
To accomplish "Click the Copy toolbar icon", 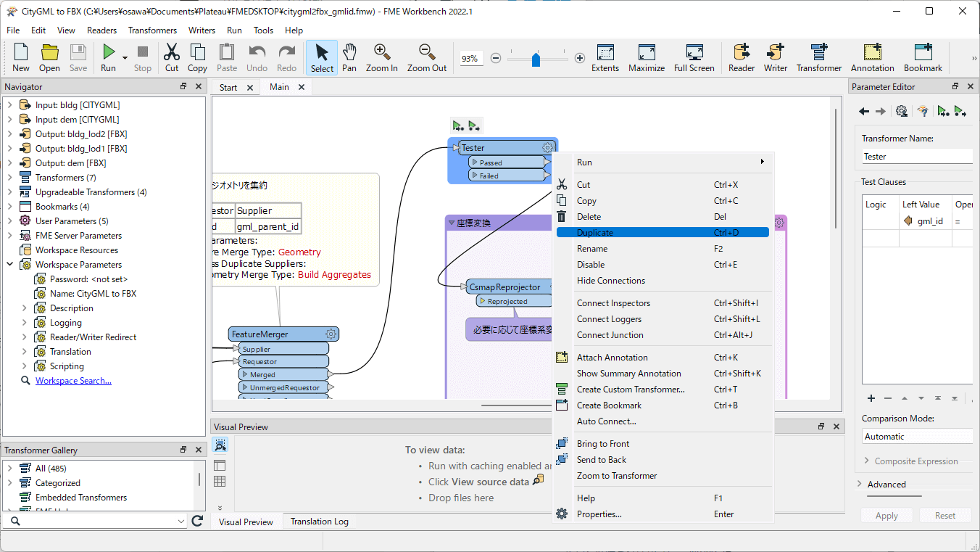I will click(197, 52).
